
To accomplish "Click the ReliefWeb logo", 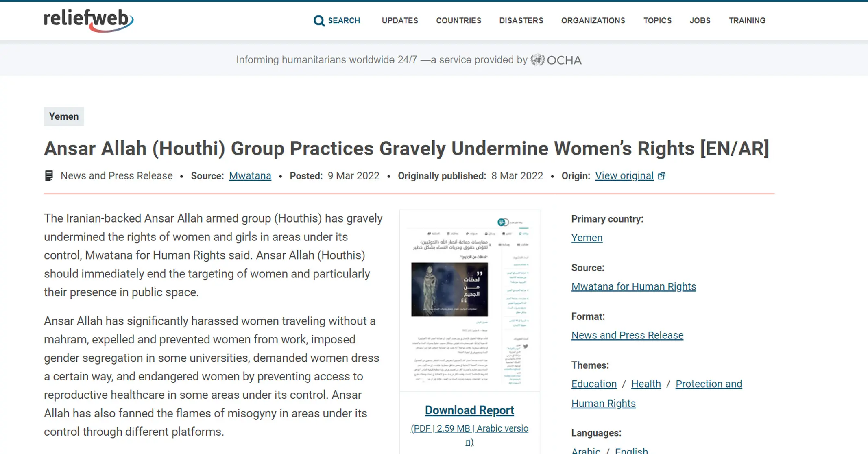I will point(89,20).
